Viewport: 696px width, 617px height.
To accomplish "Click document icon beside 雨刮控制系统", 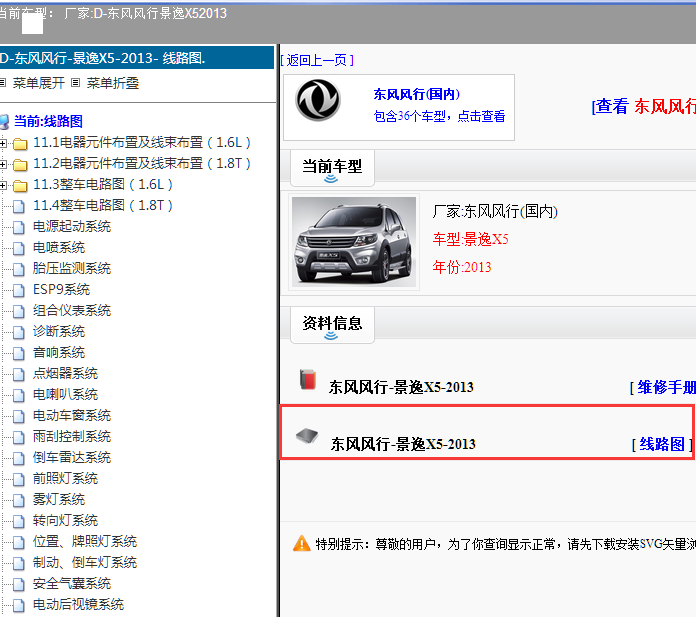I will coord(19,437).
